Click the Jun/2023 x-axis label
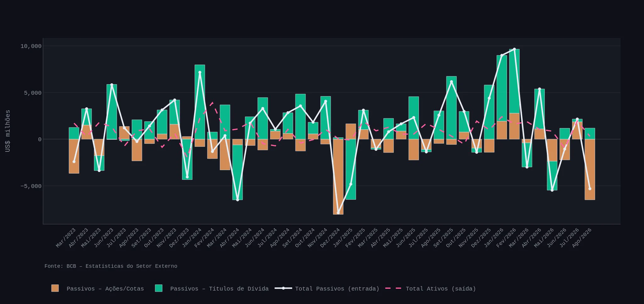 click(x=104, y=238)
